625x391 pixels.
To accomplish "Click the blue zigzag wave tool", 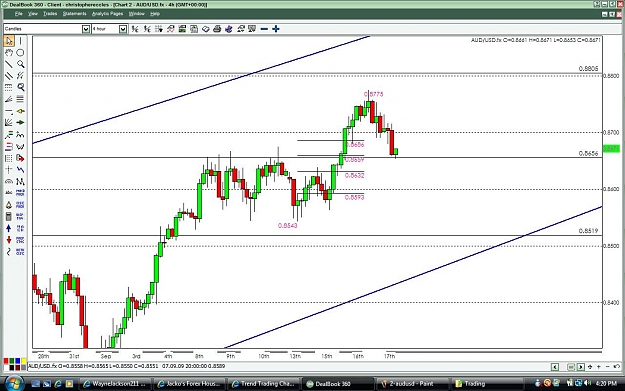I will [x=20, y=170].
